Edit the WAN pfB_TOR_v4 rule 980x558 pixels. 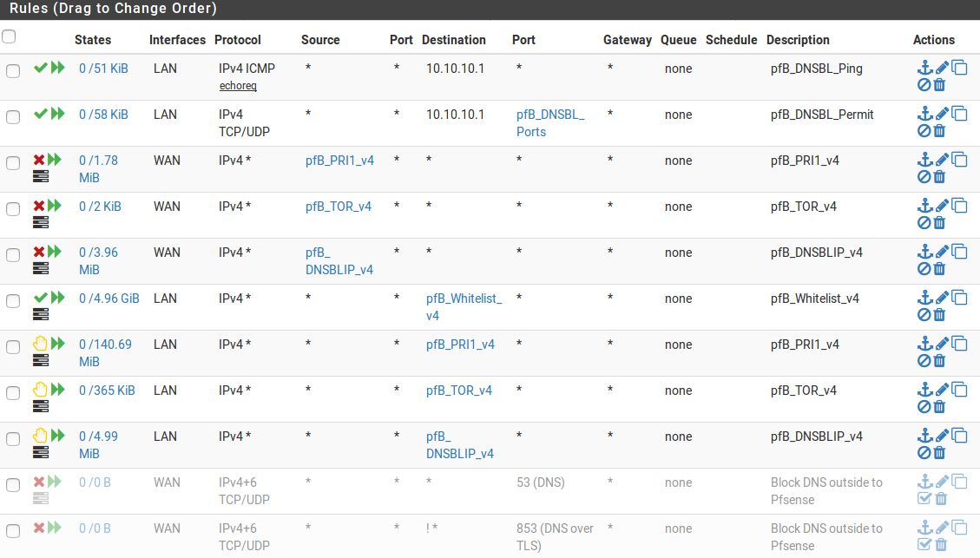click(x=943, y=205)
